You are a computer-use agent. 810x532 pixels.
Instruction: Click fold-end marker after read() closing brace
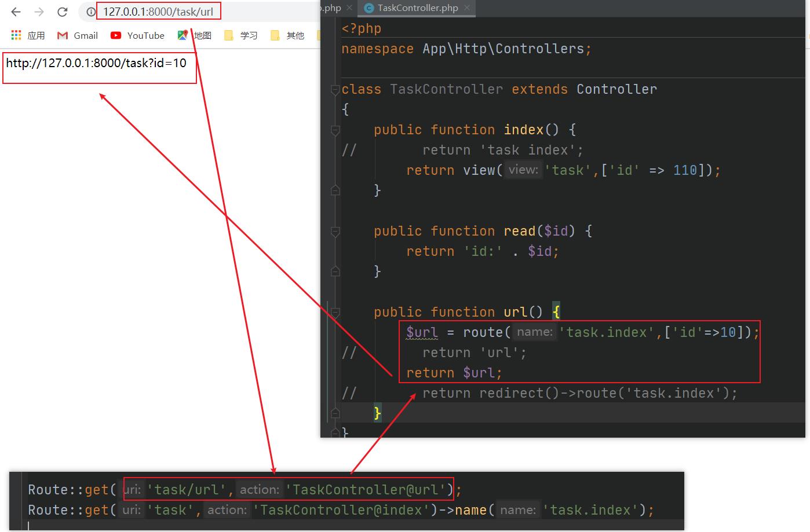(335, 271)
